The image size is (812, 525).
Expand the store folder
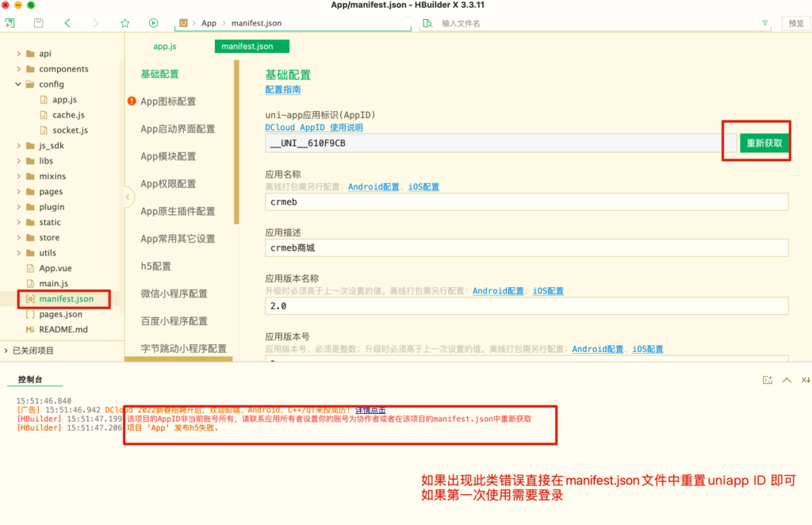19,238
